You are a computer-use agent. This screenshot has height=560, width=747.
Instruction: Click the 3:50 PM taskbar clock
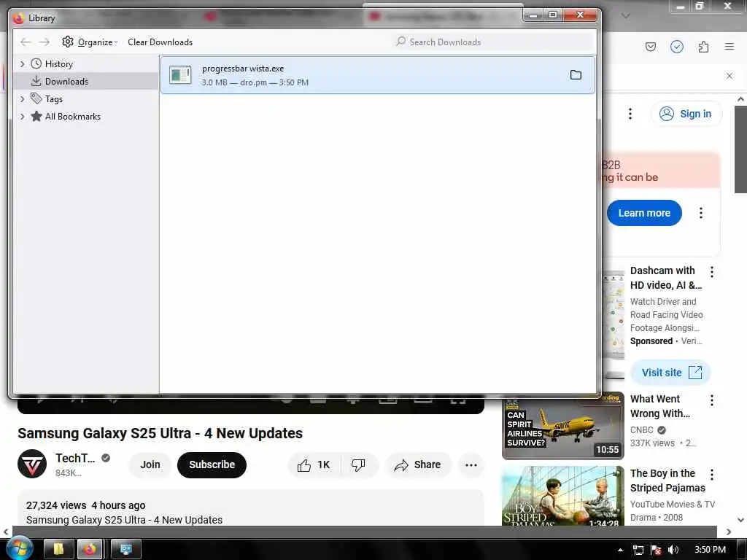710,550
